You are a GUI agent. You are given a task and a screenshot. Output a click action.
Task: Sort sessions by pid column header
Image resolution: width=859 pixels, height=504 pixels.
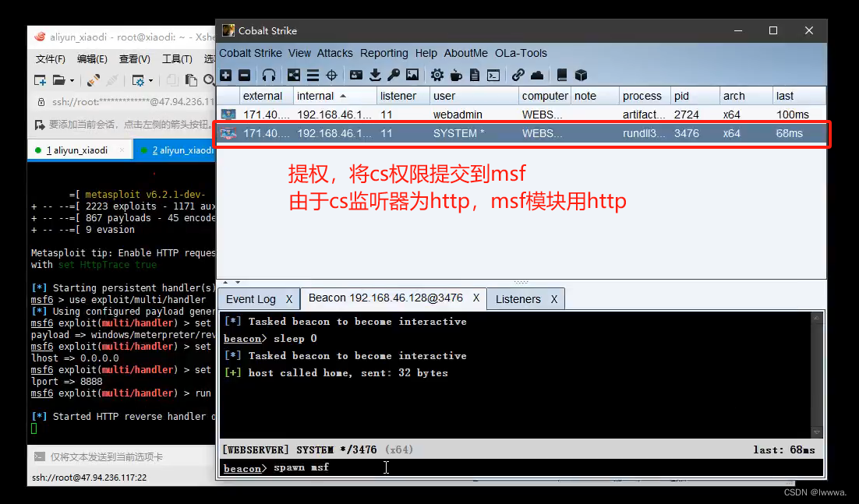tap(695, 96)
